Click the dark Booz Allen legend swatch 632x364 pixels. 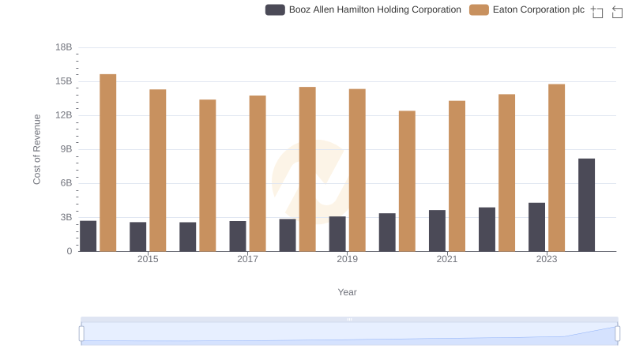pos(275,9)
